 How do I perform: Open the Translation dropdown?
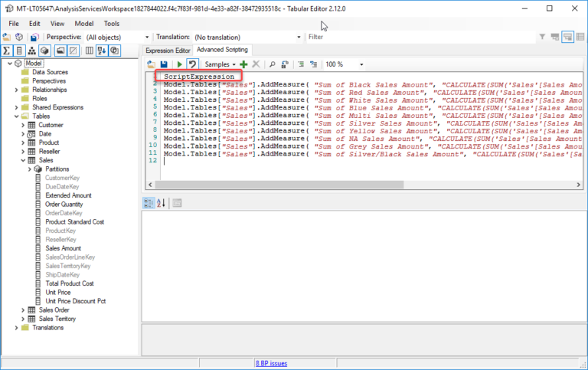299,37
